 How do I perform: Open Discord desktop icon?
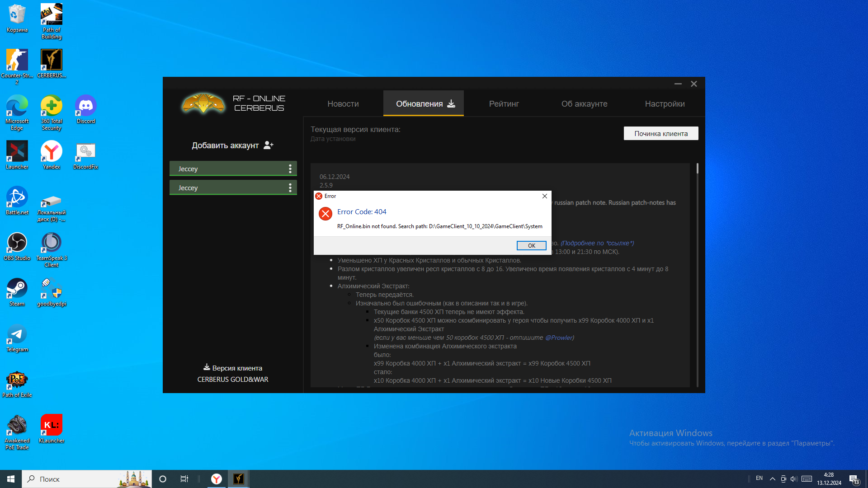point(86,109)
